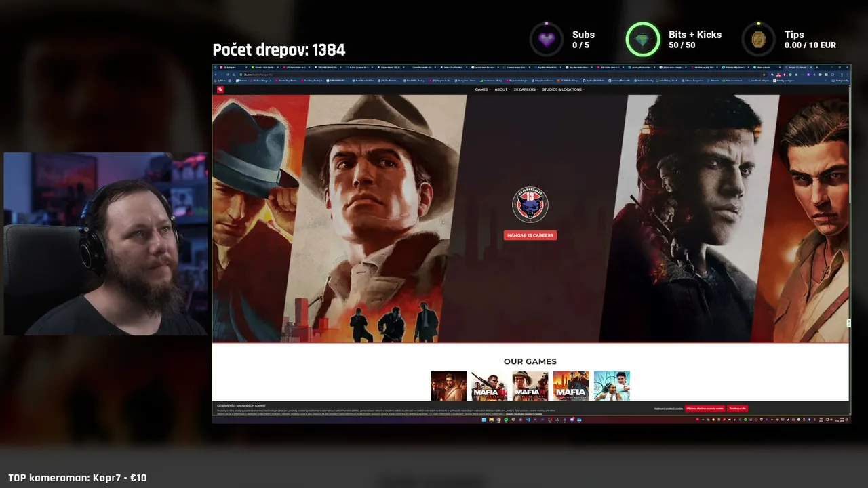The image size is (868, 488).
Task: Open the Mafia II game thumbnail
Action: 530,386
